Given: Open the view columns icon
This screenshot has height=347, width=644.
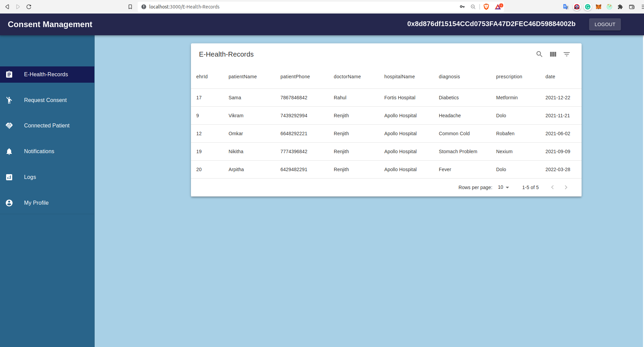Looking at the screenshot, I should pyautogui.click(x=553, y=54).
